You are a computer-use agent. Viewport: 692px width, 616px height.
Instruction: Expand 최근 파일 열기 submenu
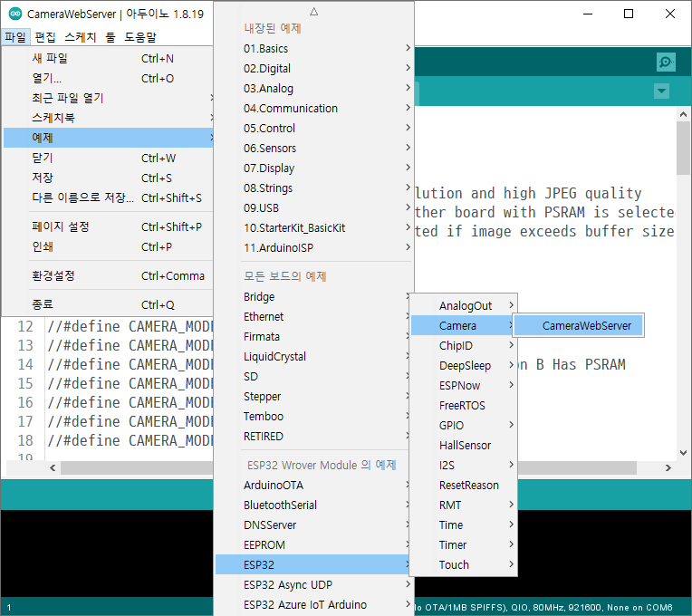(108, 98)
